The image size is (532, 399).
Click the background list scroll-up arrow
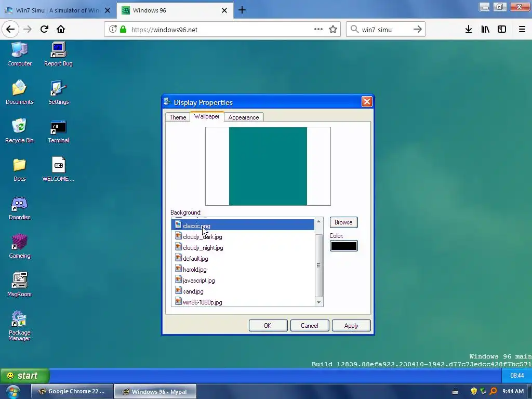318,221
